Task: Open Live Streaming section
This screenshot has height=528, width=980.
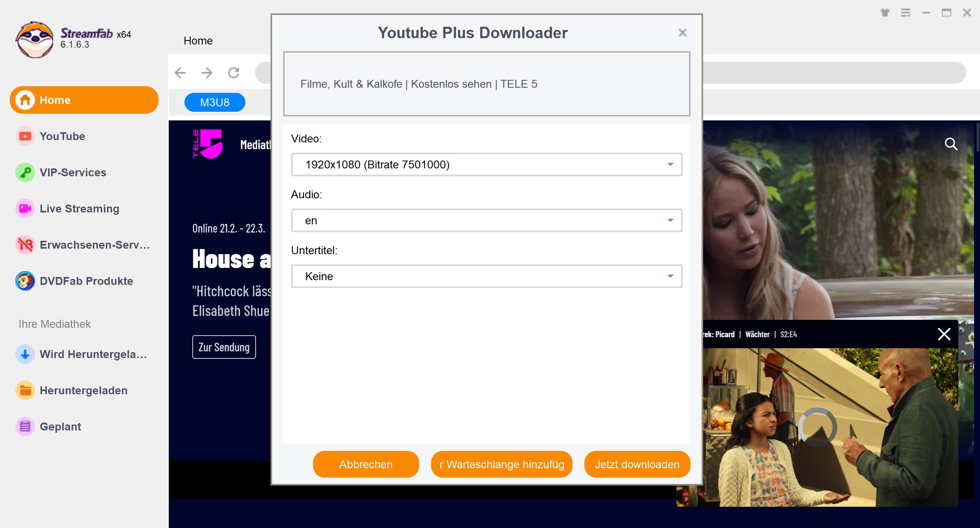Action: [80, 208]
